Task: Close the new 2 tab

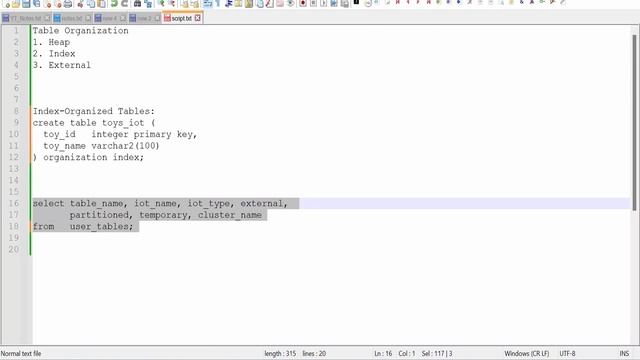Action: (158, 18)
